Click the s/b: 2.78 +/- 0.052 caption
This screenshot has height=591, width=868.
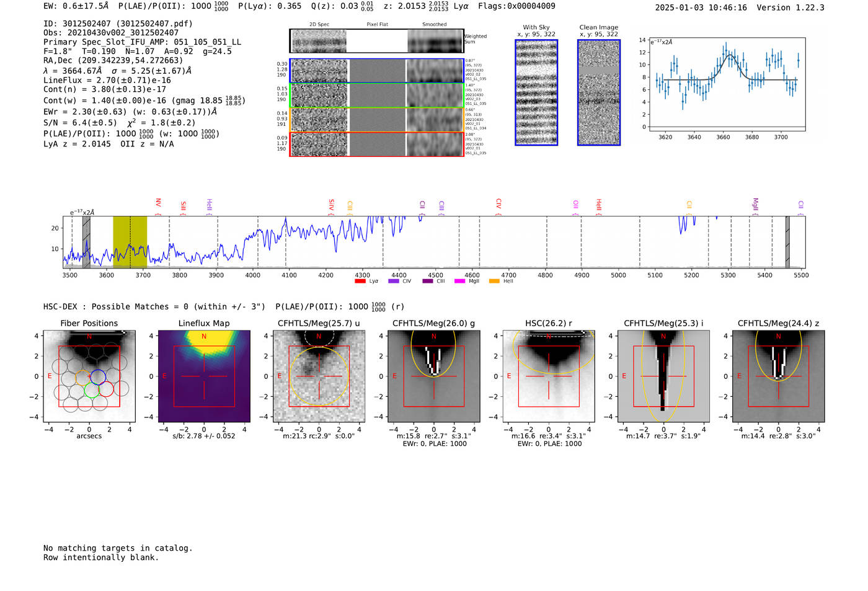point(204,436)
